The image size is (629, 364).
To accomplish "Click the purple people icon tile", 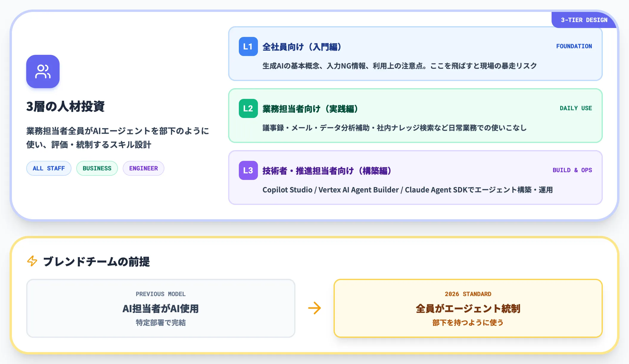I will point(43,71).
